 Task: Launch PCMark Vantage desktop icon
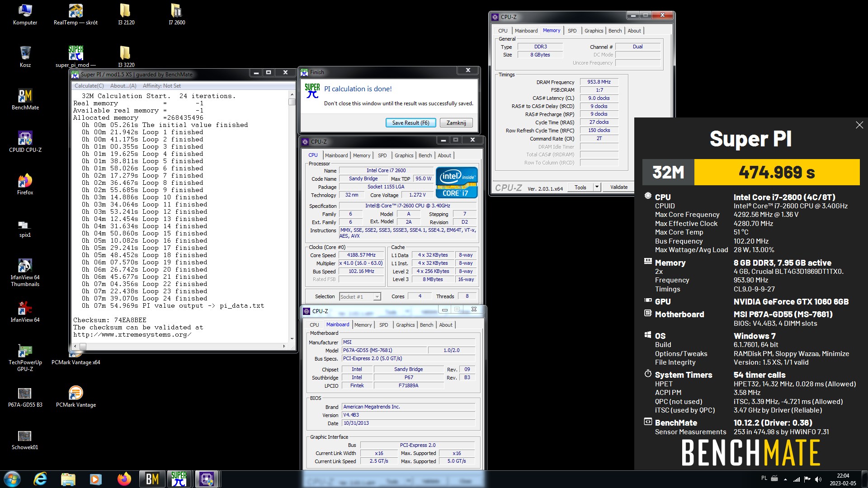pyautogui.click(x=75, y=397)
